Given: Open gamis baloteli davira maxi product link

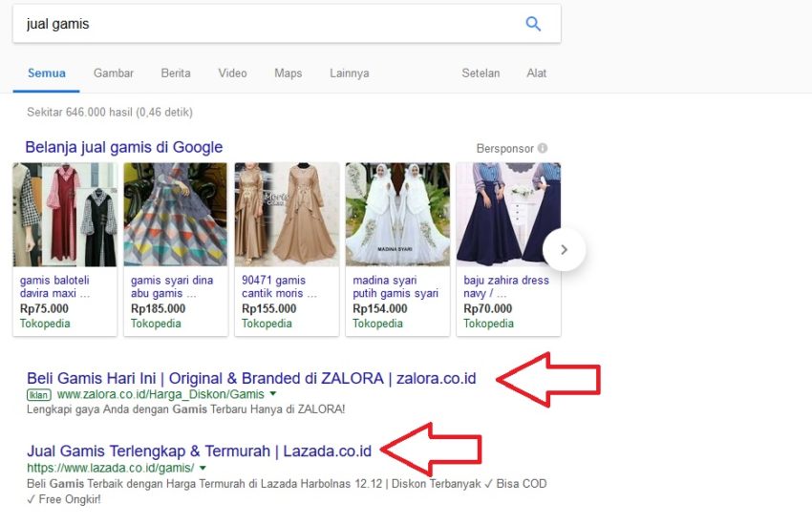Looking at the screenshot, I should coord(54,286).
